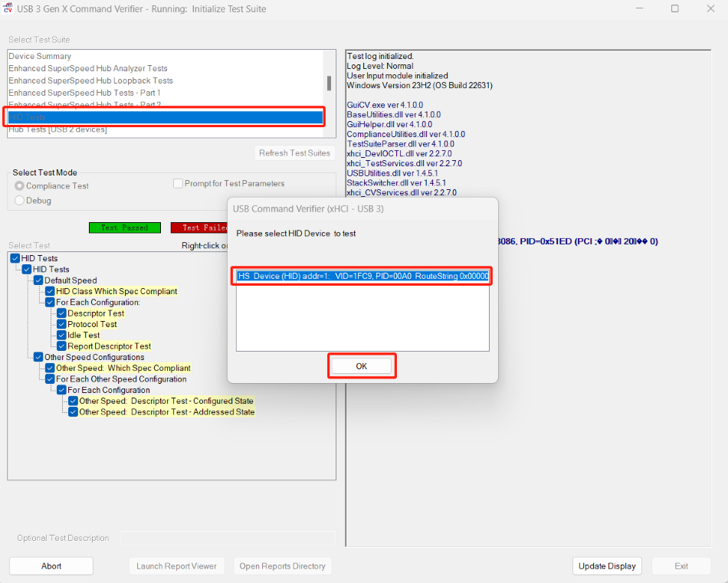This screenshot has height=583, width=728.
Task: Click the Please select HID Device prompt
Action: [x=296, y=234]
